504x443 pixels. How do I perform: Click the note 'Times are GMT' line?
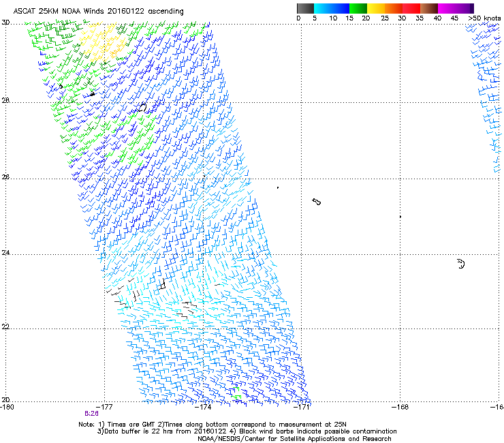[x=212, y=425]
